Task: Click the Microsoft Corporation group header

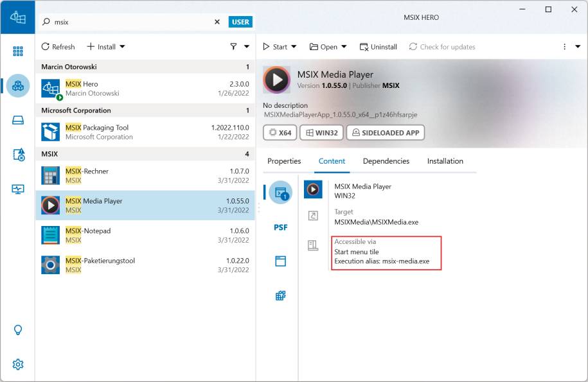Action: tap(145, 110)
